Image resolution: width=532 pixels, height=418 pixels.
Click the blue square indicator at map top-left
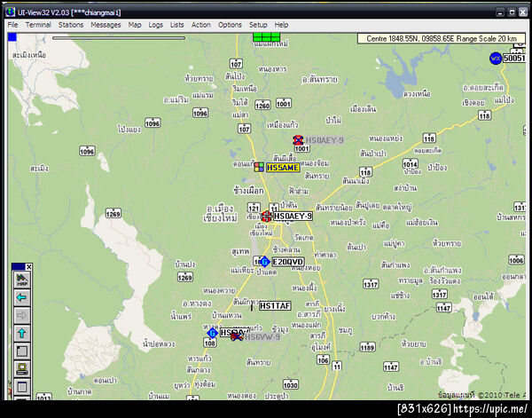click(12, 37)
